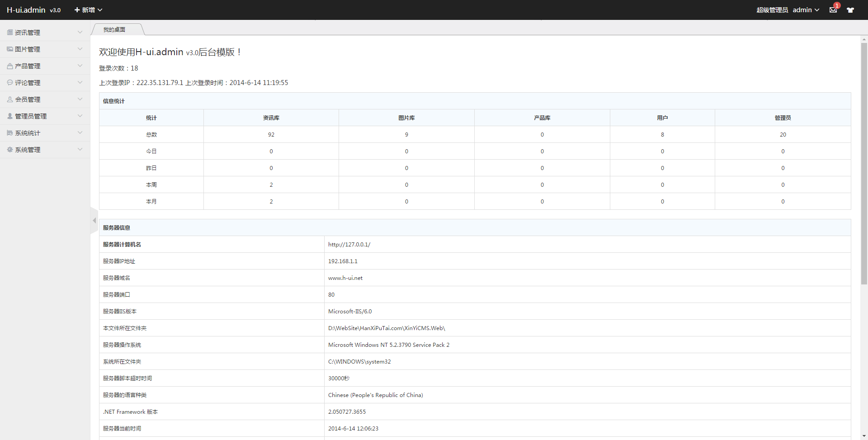Open the 管理员管理 menu item
This screenshot has height=440, width=868.
(45, 116)
